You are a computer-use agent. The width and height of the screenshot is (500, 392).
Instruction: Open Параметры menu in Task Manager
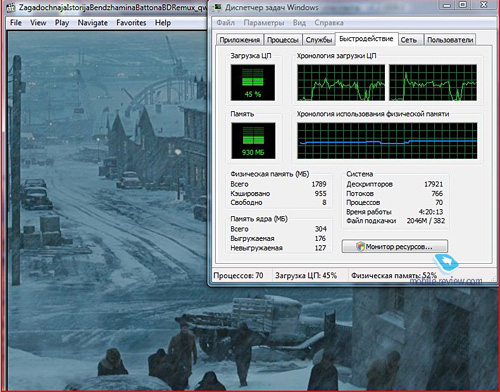(x=264, y=23)
